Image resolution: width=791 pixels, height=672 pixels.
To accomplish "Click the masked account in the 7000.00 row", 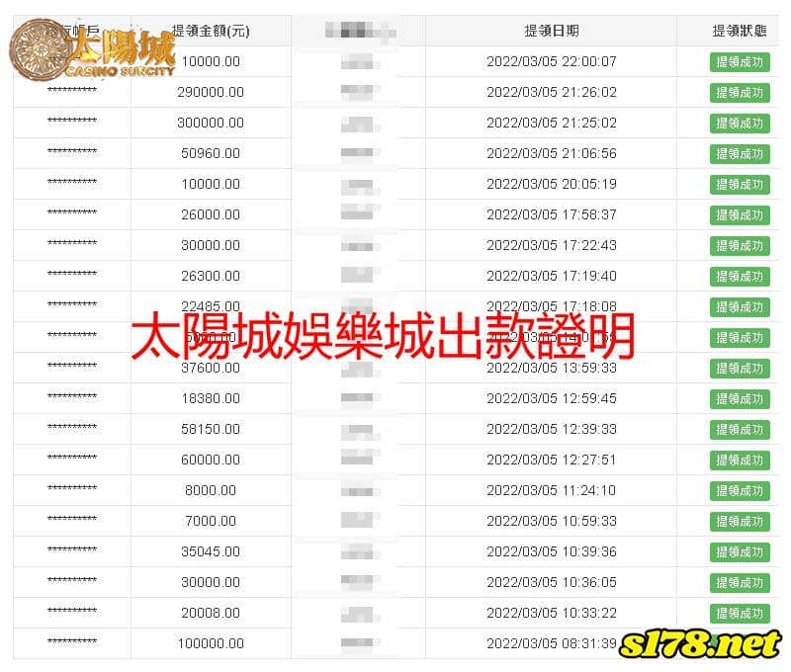I will [71, 519].
